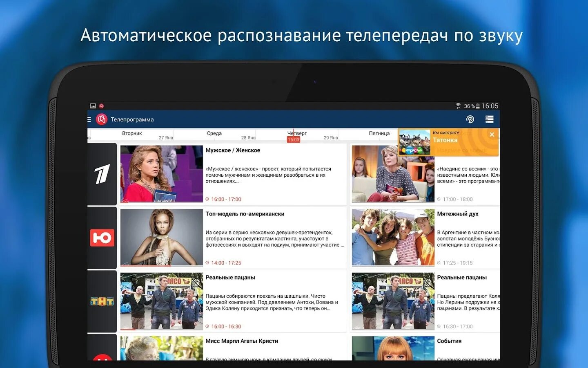Click the 29 Янв date label
Screen dimensions: 588x368
click(x=331, y=138)
